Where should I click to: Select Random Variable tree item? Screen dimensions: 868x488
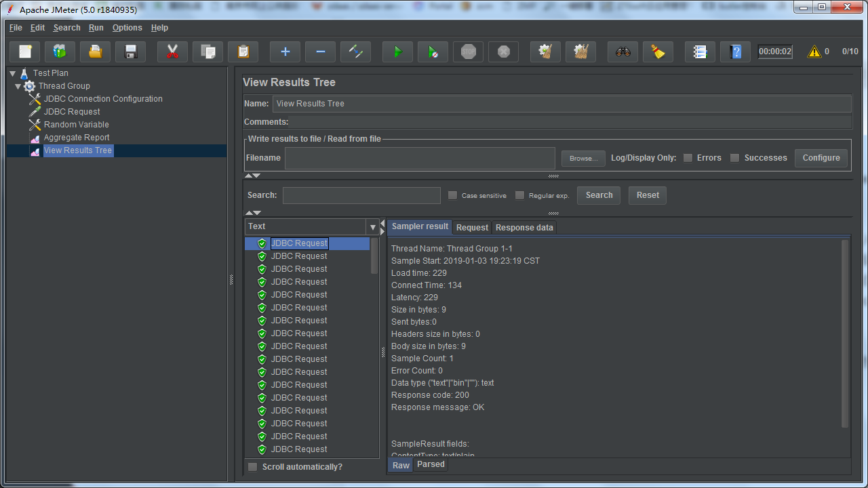tap(76, 125)
